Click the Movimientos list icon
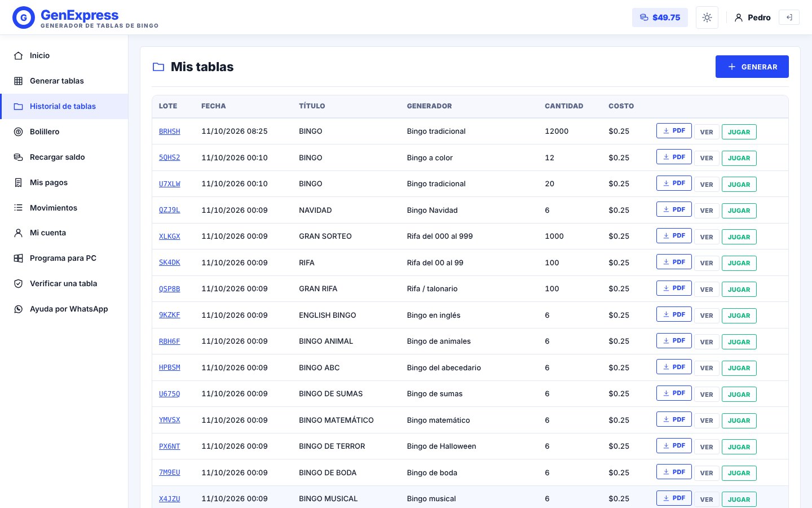Viewport: 812px width, 508px height. 19,208
